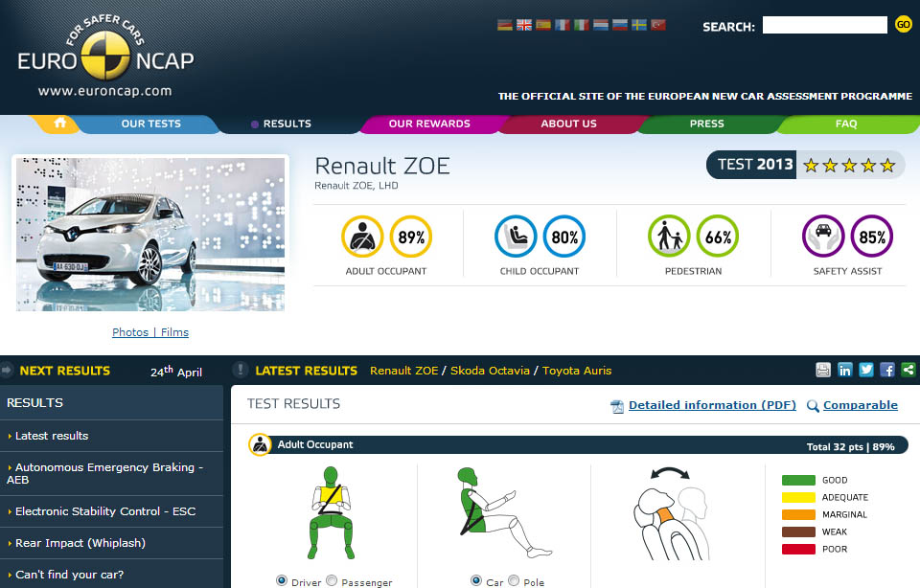Open Renault ZOE latest result link

tap(403, 371)
